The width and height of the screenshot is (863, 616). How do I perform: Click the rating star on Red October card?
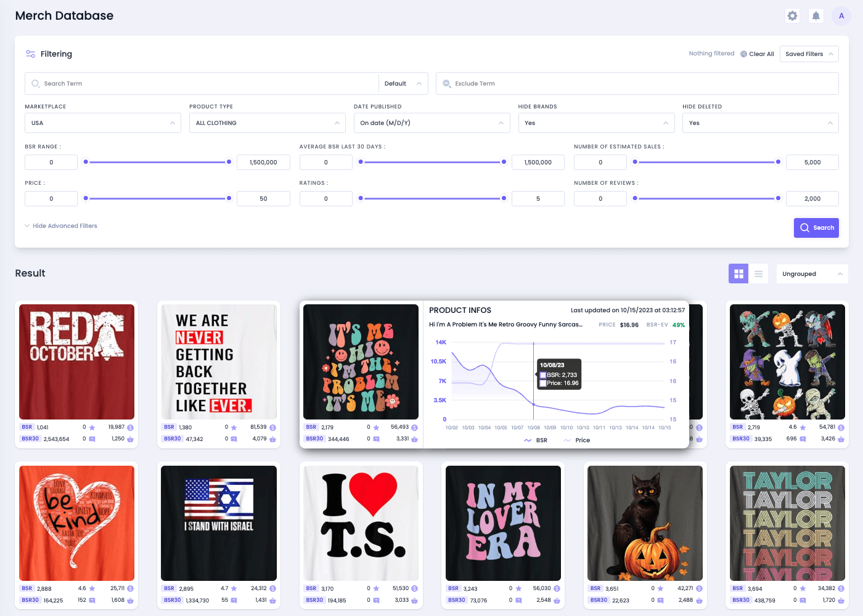(x=92, y=428)
